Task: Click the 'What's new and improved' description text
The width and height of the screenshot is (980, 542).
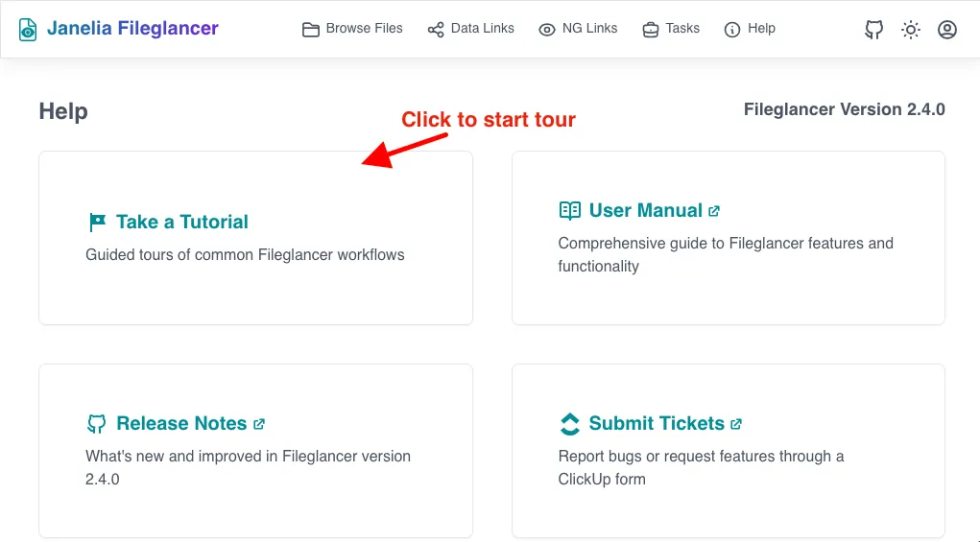Action: click(x=249, y=468)
